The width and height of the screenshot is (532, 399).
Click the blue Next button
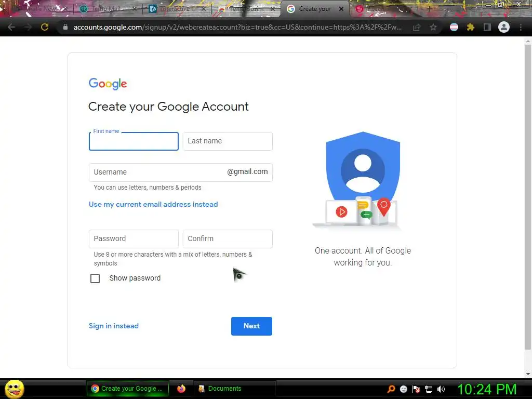click(251, 326)
